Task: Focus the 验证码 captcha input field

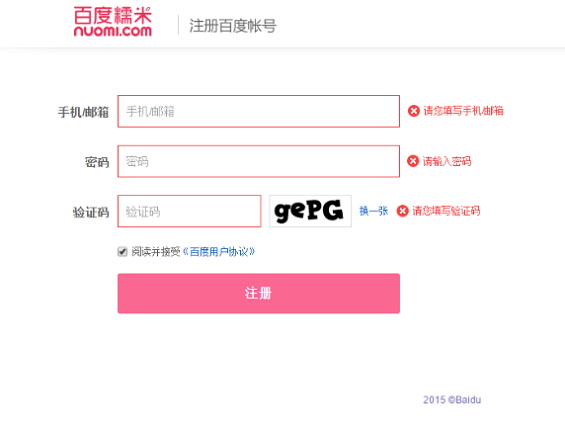Action: pyautogui.click(x=190, y=211)
